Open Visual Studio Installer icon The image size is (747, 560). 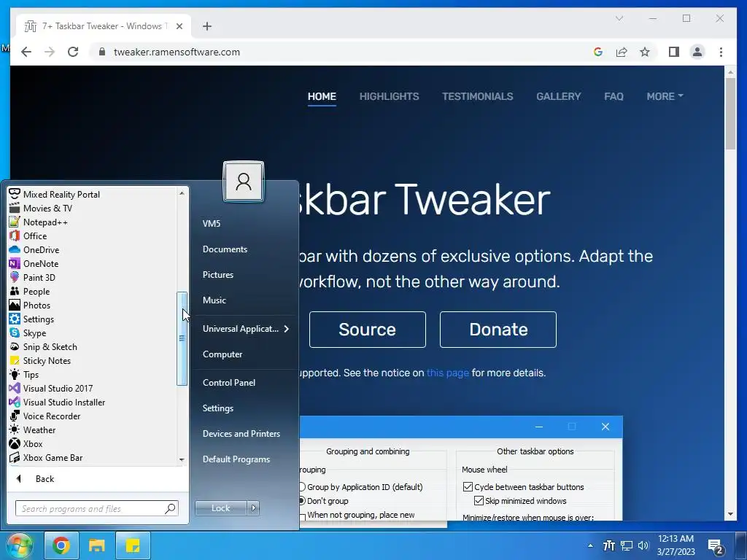[x=15, y=402]
